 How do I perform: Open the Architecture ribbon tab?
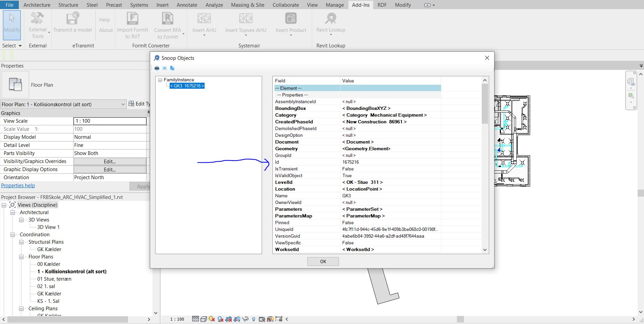pyautogui.click(x=37, y=5)
